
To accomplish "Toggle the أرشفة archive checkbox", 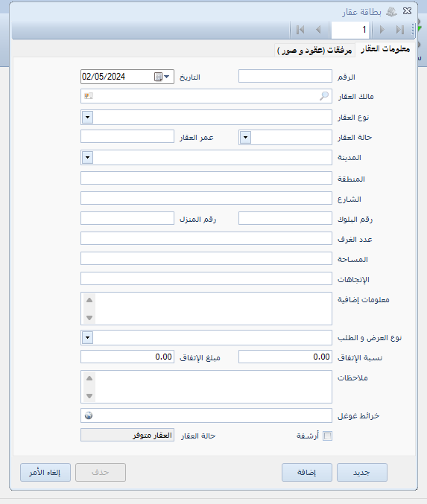I will [x=327, y=436].
